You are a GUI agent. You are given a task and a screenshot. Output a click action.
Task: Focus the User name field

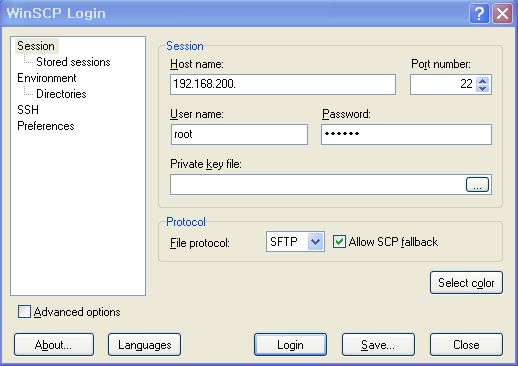pos(239,134)
